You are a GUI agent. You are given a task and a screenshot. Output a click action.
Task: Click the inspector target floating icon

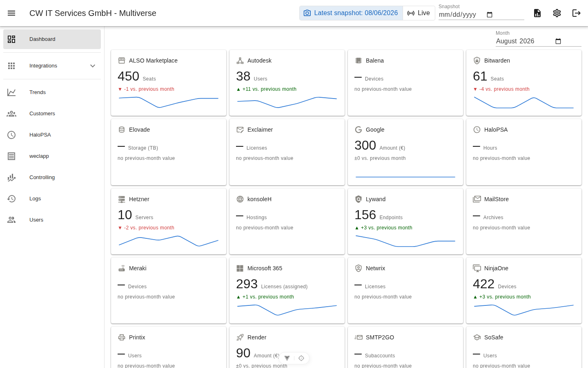pyautogui.click(x=301, y=358)
